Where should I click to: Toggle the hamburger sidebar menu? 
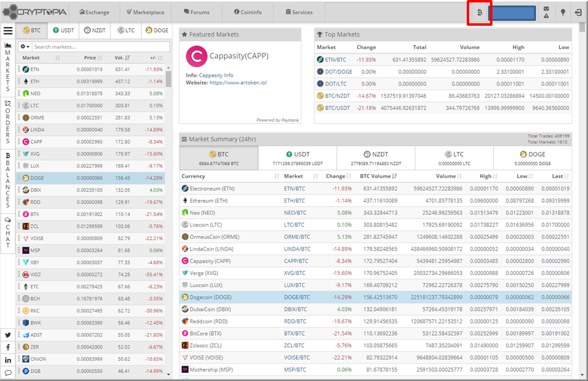[8, 31]
